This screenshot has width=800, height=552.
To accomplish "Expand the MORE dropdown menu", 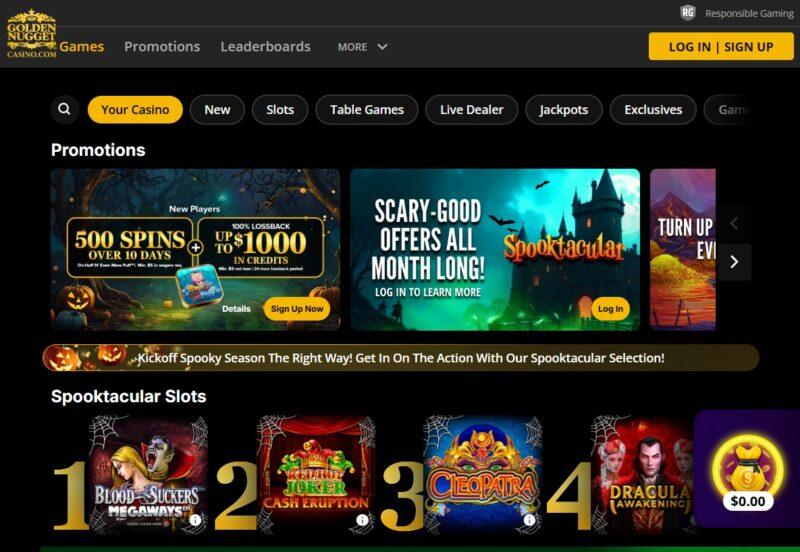I will pos(362,47).
